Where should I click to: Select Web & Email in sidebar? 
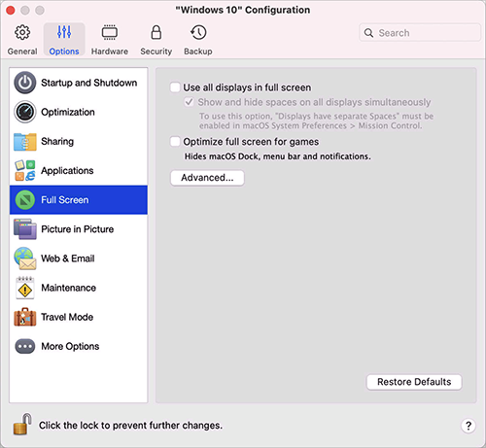(79, 258)
